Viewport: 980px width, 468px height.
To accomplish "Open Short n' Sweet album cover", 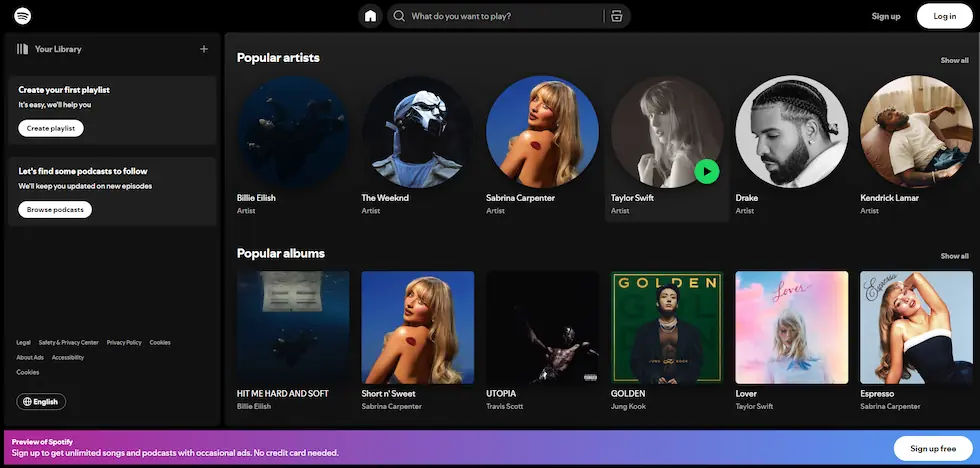I will pyautogui.click(x=418, y=327).
